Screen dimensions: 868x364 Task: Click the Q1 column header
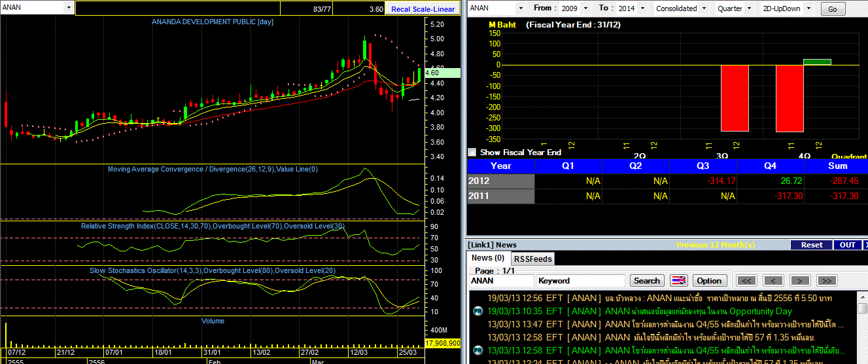tap(568, 166)
